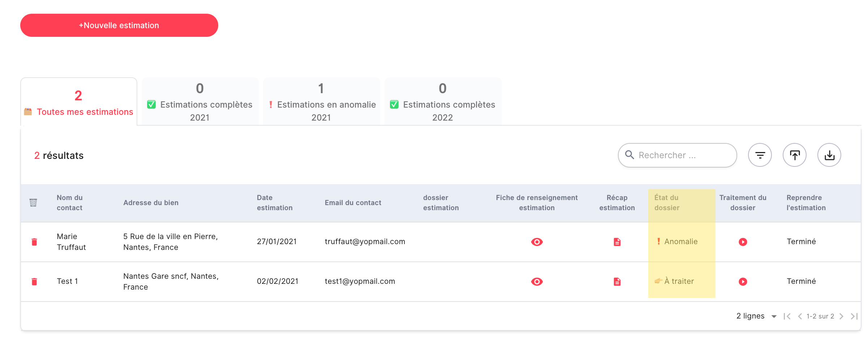Click Terminé in Test 1 row

801,281
